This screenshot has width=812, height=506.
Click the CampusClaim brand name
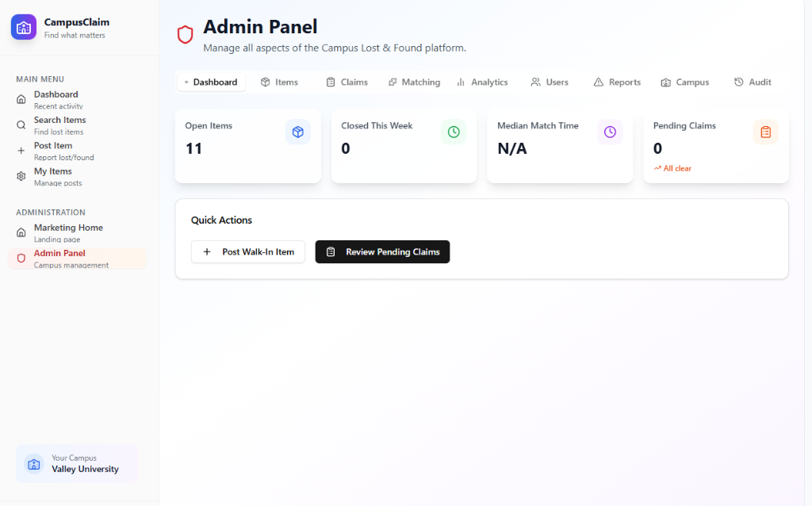(x=77, y=22)
